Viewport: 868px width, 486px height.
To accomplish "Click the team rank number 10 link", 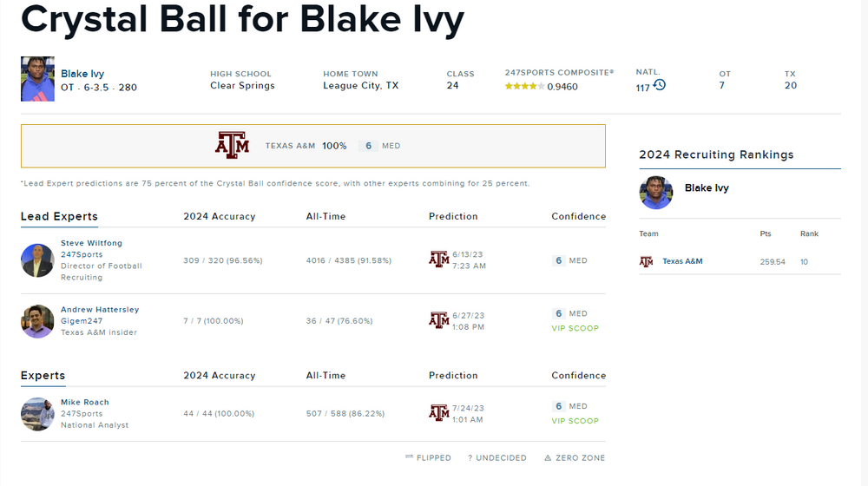I will (804, 262).
